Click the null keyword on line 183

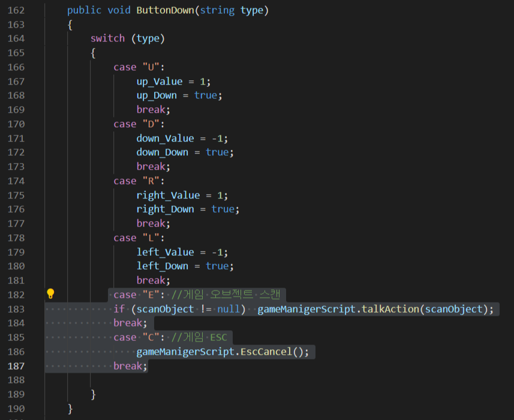coord(229,309)
